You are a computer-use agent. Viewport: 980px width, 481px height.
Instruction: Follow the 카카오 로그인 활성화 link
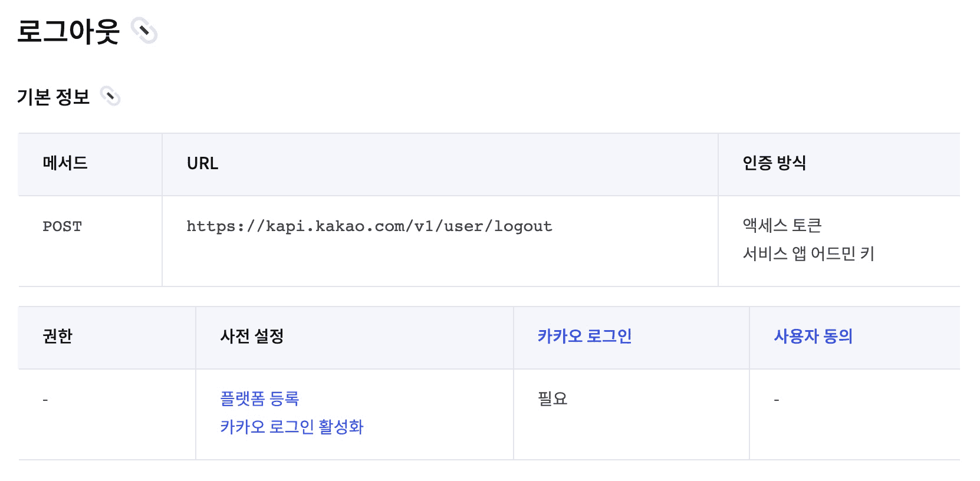292,427
